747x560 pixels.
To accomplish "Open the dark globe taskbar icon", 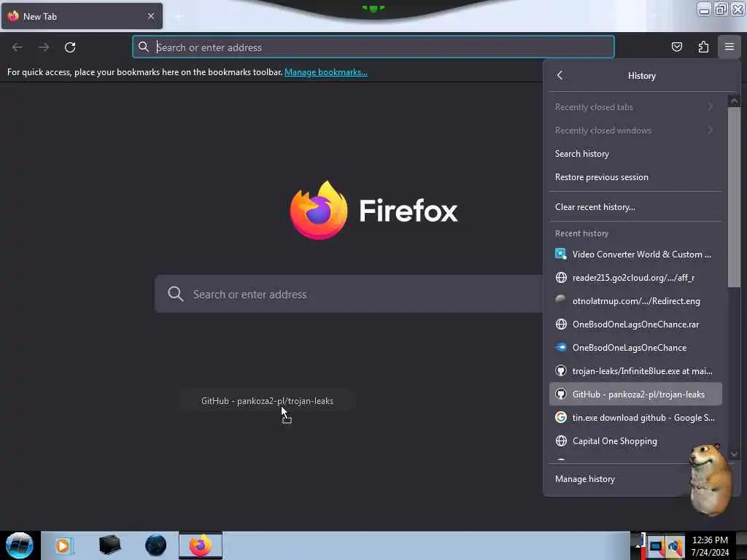I will pyautogui.click(x=155, y=545).
